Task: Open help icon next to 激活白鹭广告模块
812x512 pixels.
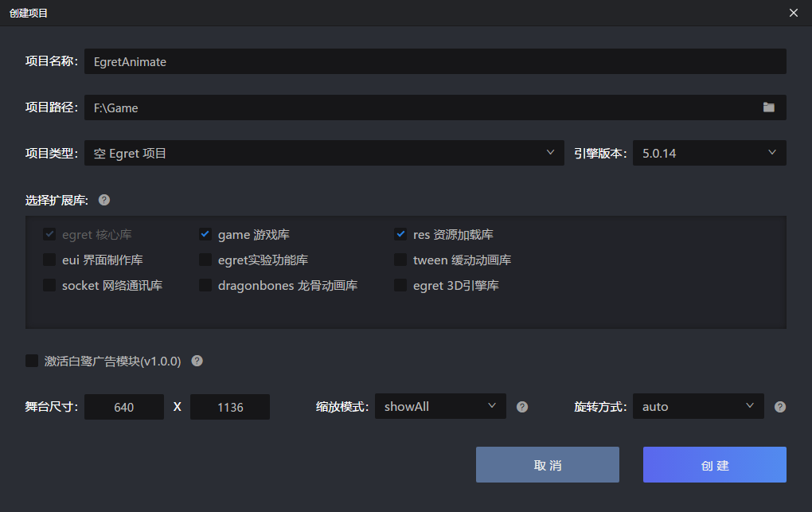Action: coord(197,361)
